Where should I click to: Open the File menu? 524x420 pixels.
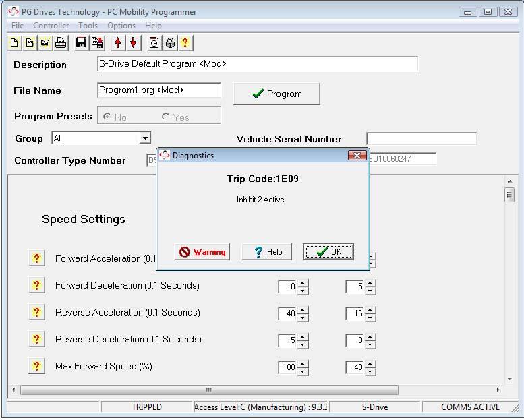click(x=18, y=26)
